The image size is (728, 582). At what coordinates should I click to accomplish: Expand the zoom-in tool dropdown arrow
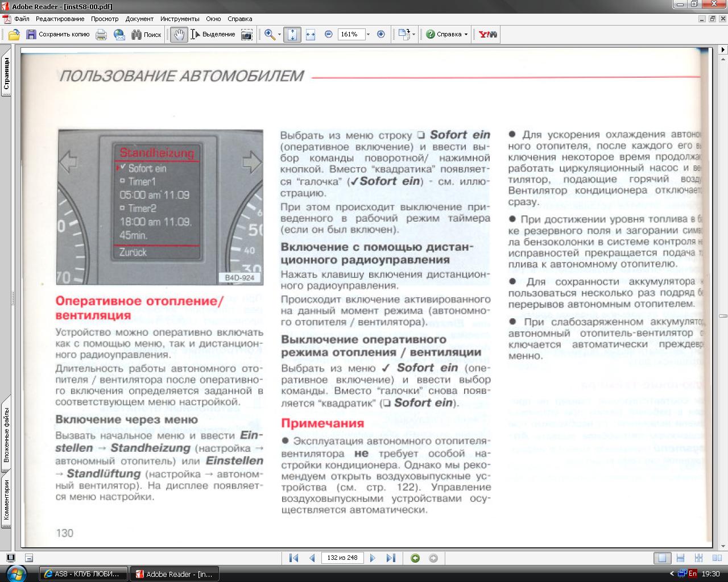(x=279, y=35)
